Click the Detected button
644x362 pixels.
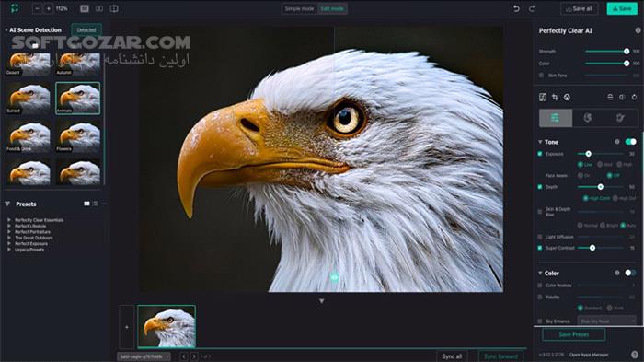(86, 30)
